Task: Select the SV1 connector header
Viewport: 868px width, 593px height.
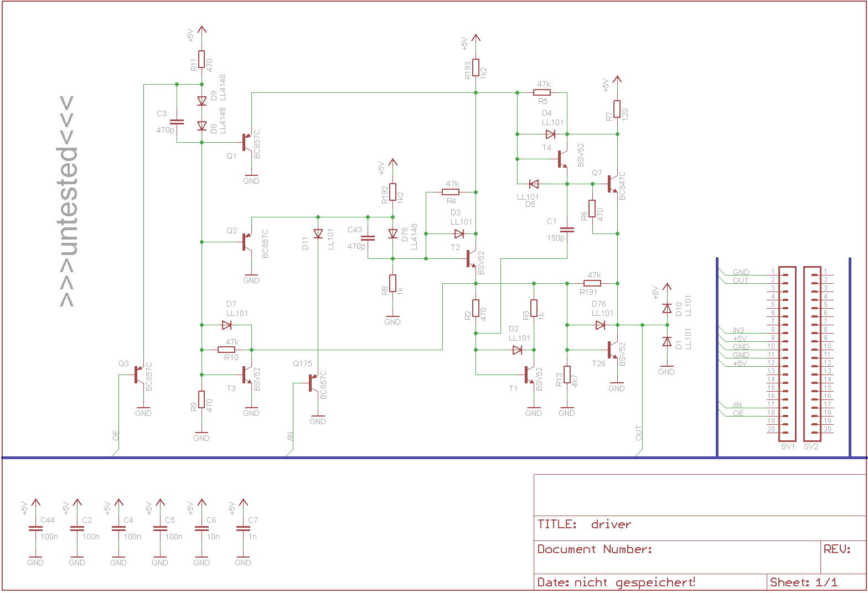Action: [787, 351]
